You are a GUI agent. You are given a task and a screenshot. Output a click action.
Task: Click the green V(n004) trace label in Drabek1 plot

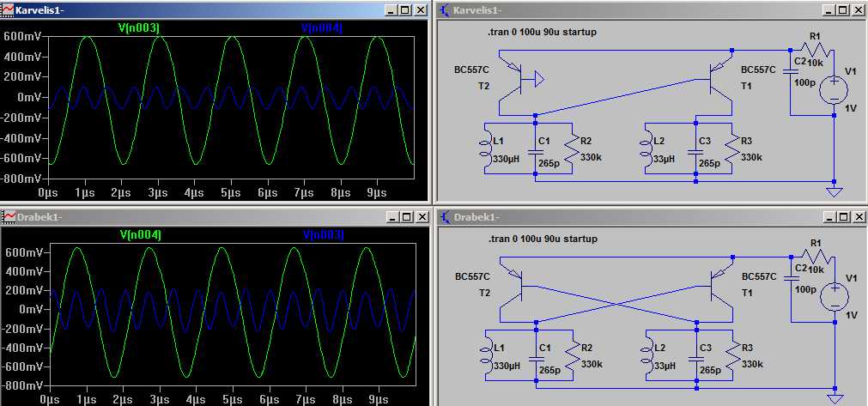tap(140, 234)
